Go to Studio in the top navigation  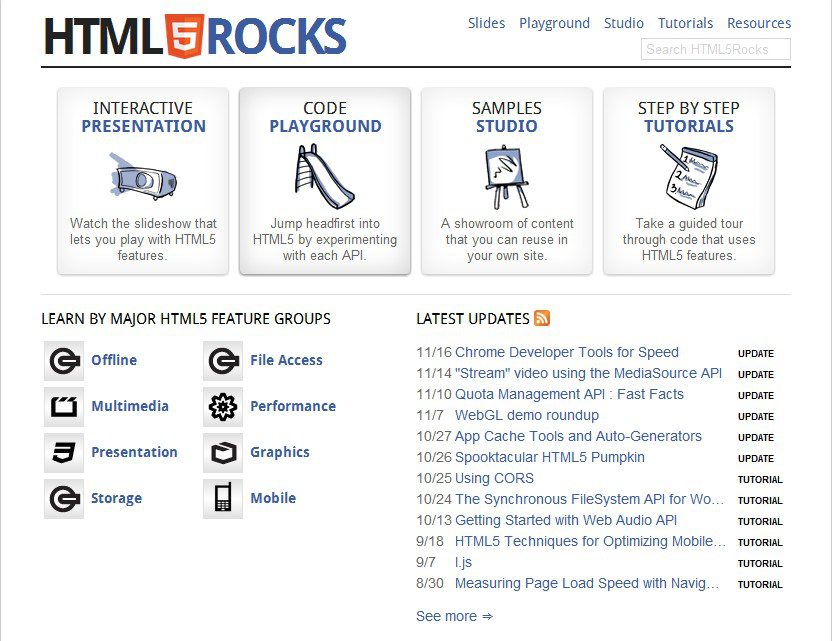tap(624, 23)
